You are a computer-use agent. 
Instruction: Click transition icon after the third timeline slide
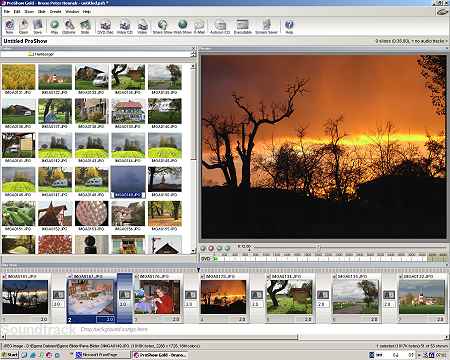tap(191, 295)
